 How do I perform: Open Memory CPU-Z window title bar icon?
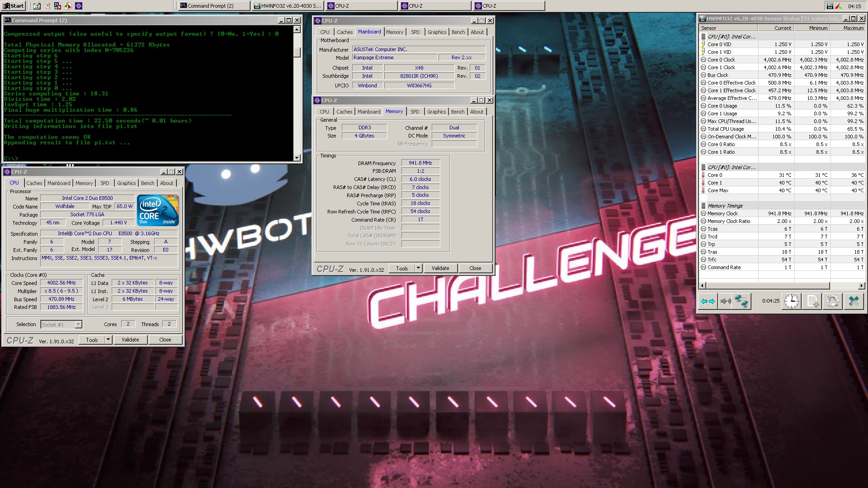coord(317,100)
